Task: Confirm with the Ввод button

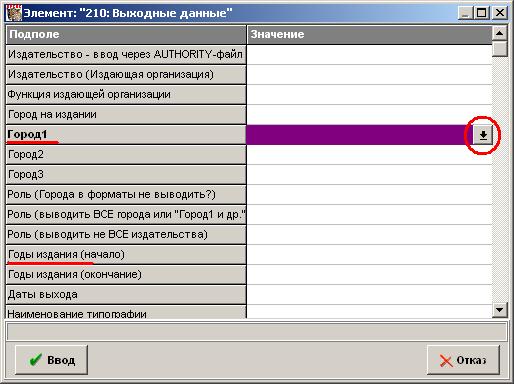Action: [x=52, y=360]
